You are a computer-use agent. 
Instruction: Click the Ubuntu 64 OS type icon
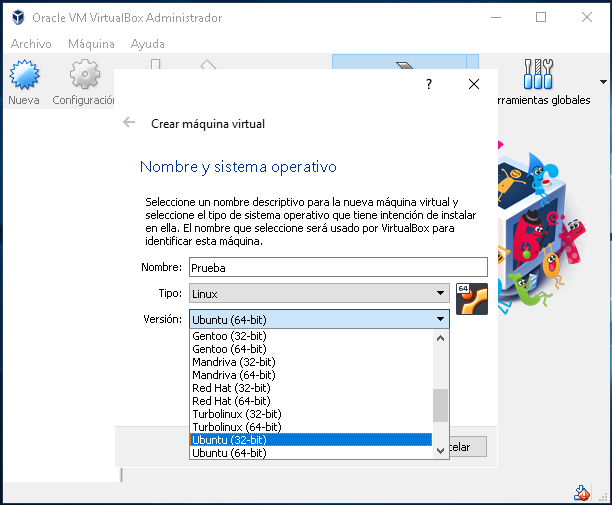coord(472,299)
